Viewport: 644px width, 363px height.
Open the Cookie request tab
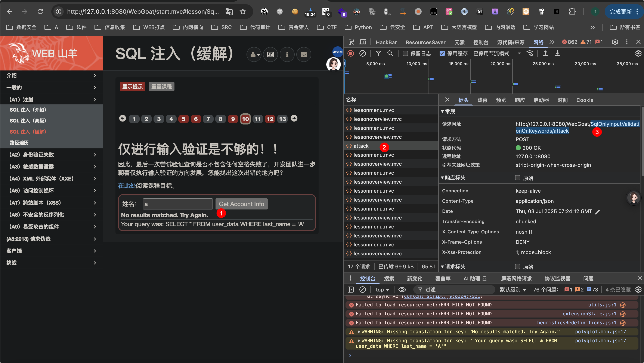coord(585,100)
